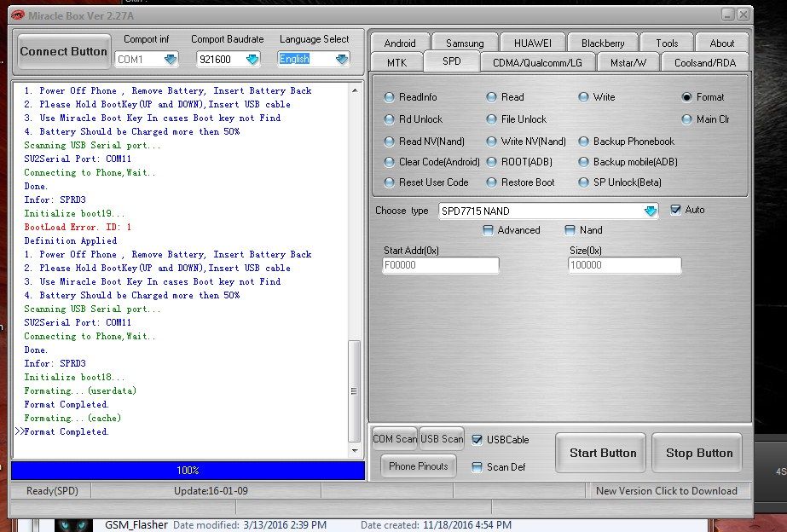Select the Format radio option

tap(686, 97)
